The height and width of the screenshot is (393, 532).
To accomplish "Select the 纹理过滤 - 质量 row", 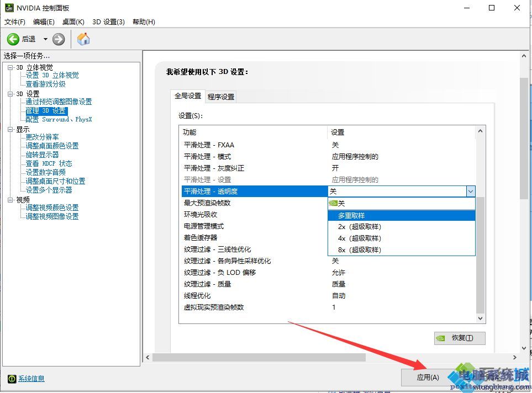I will [x=328, y=284].
